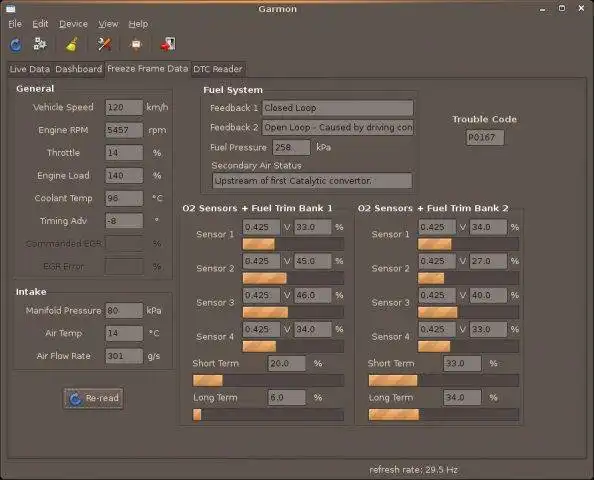Viewport: 594px width, 480px height.
Task: Click the Throttle value field
Action: (124, 153)
